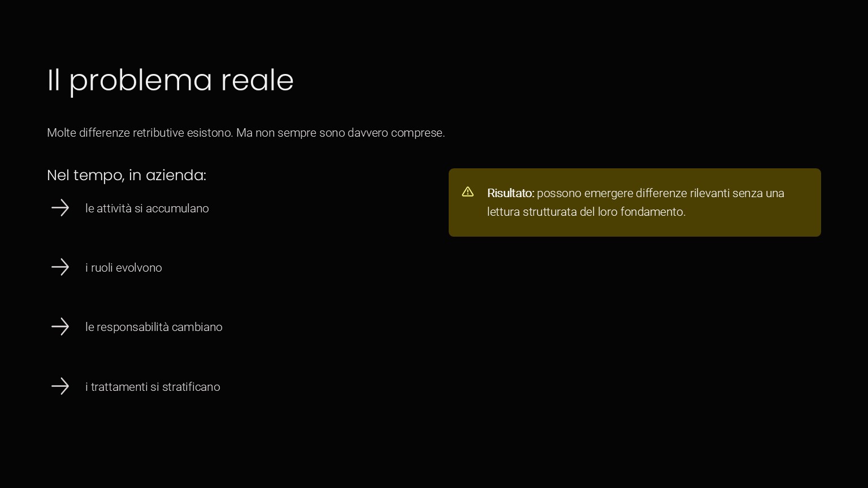Image resolution: width=868 pixels, height=488 pixels.
Task: Click the warning triangle icon in the callout
Action: tap(468, 192)
